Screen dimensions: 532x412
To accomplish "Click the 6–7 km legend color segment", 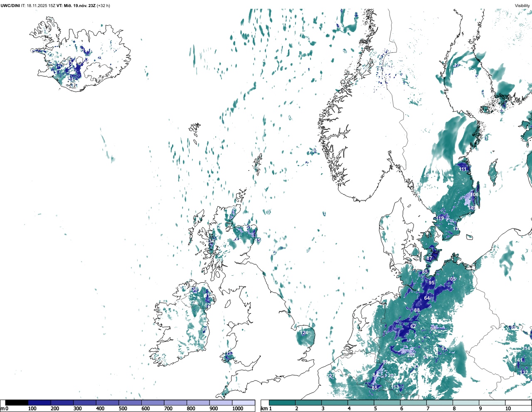I will click(413, 402).
